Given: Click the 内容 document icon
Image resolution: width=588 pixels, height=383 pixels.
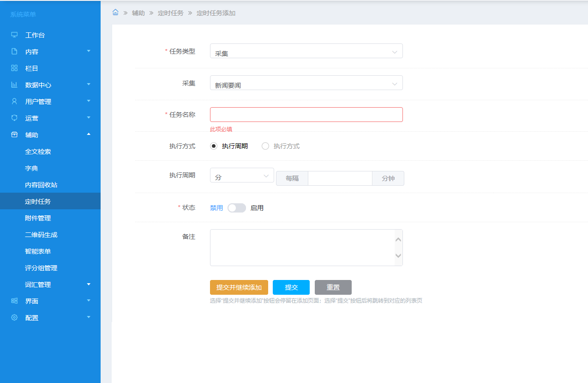Looking at the screenshot, I should (x=14, y=51).
